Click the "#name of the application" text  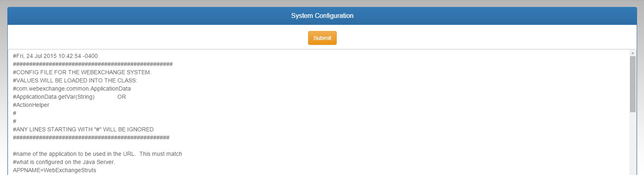74,154
